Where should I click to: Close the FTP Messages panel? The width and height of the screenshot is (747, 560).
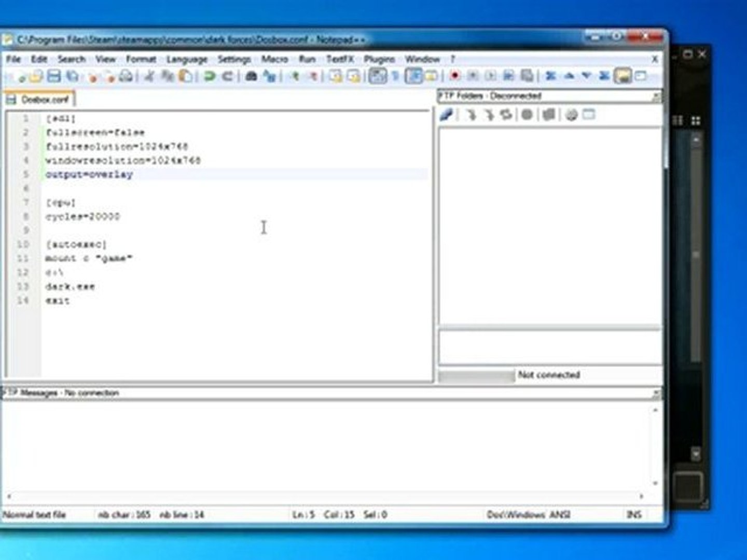point(656,394)
